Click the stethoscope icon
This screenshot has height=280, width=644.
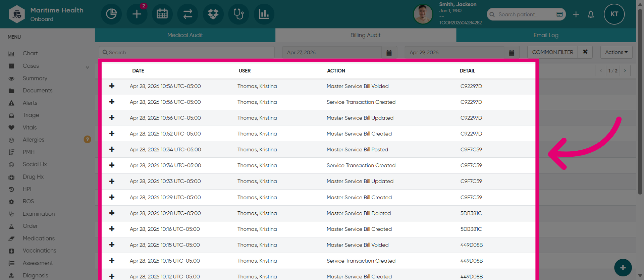238,14
